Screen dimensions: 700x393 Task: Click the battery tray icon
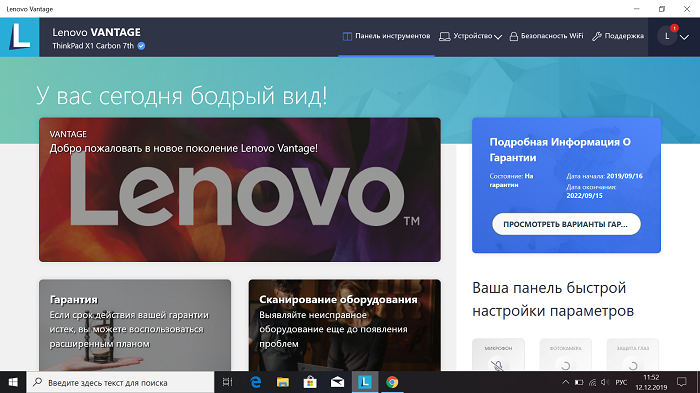[x=579, y=382]
